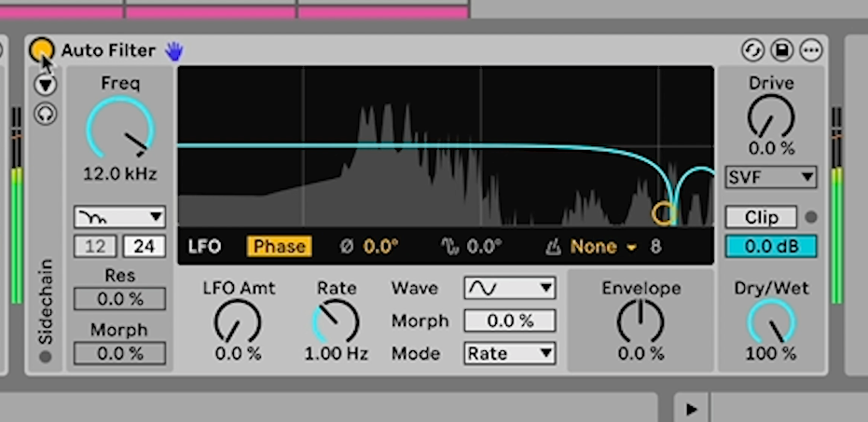Click the clip indicator dot beside Clip
868x422 pixels.
(x=811, y=217)
